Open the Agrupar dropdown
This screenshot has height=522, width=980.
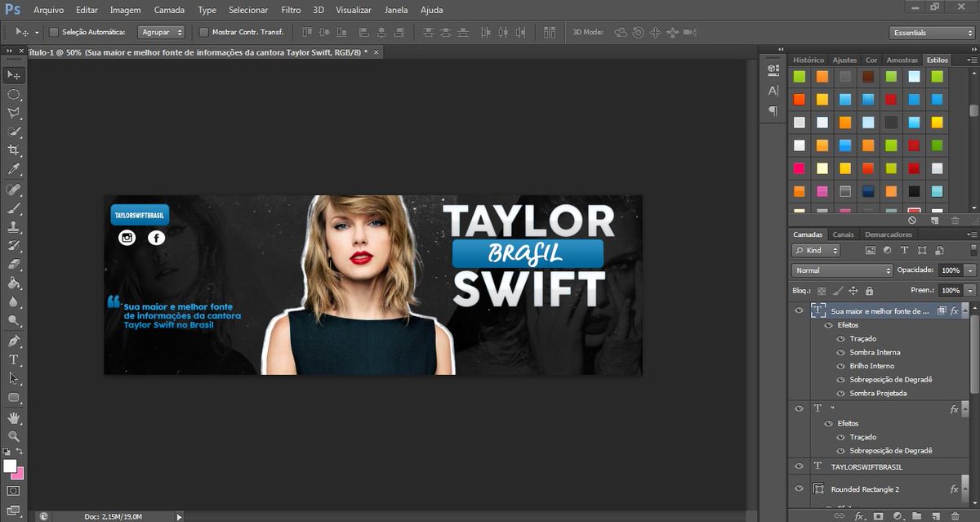pyautogui.click(x=161, y=33)
